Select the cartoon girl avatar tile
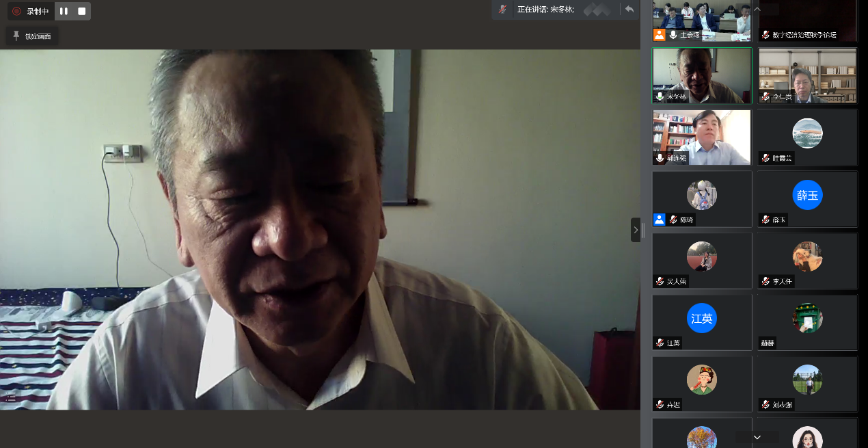The image size is (868, 448). click(x=702, y=384)
